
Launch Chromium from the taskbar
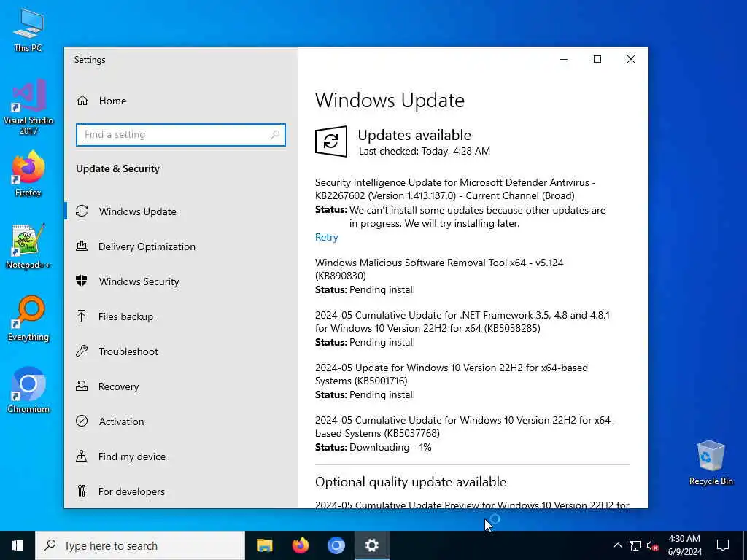click(336, 545)
